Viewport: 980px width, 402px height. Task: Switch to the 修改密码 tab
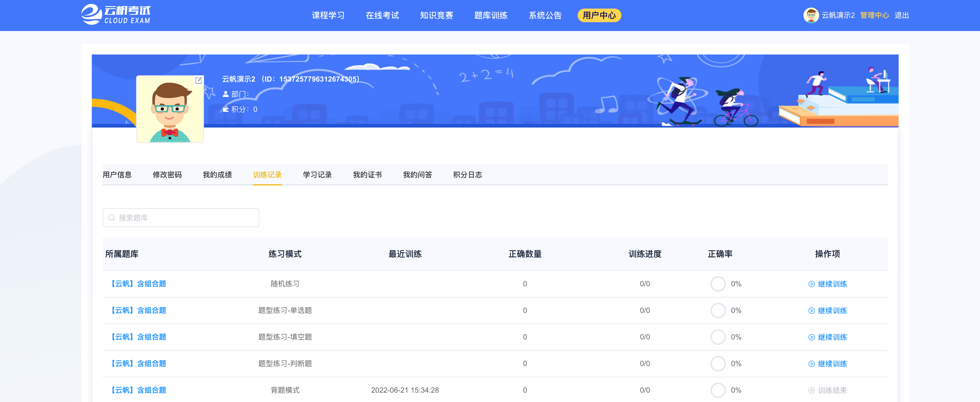[x=167, y=175]
